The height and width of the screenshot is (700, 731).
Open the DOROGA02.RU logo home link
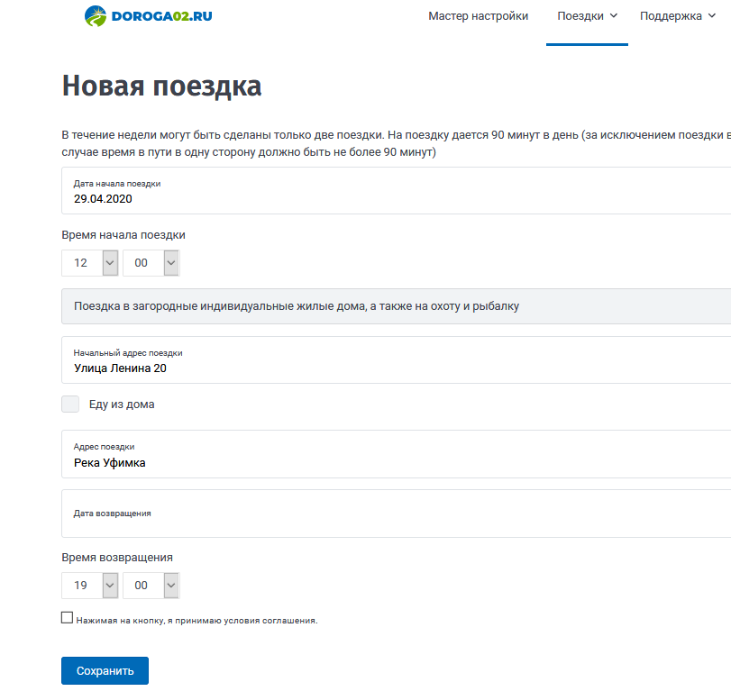[x=148, y=16]
